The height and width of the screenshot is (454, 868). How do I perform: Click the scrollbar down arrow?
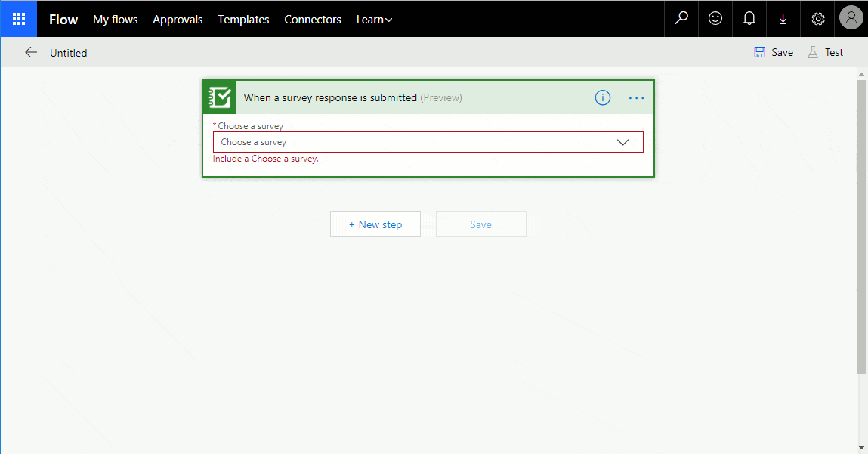(861, 448)
